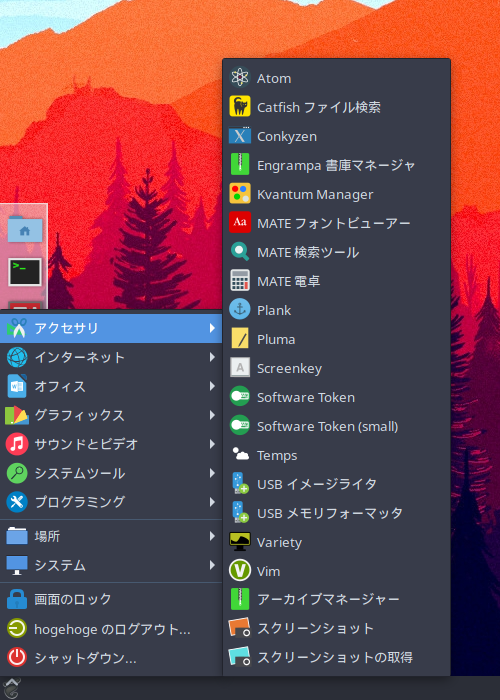The width and height of the screenshot is (500, 700).
Task: Click the Temps weather cloud icon
Action: (240, 454)
